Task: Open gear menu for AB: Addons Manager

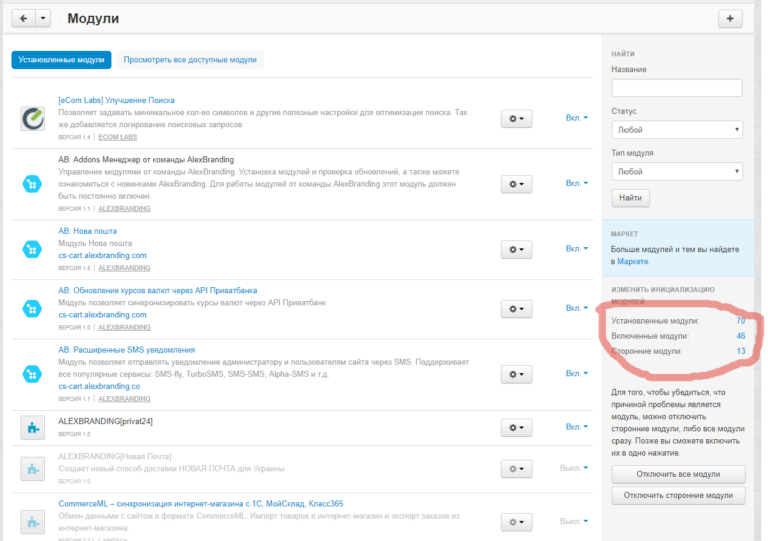Action: (x=516, y=184)
